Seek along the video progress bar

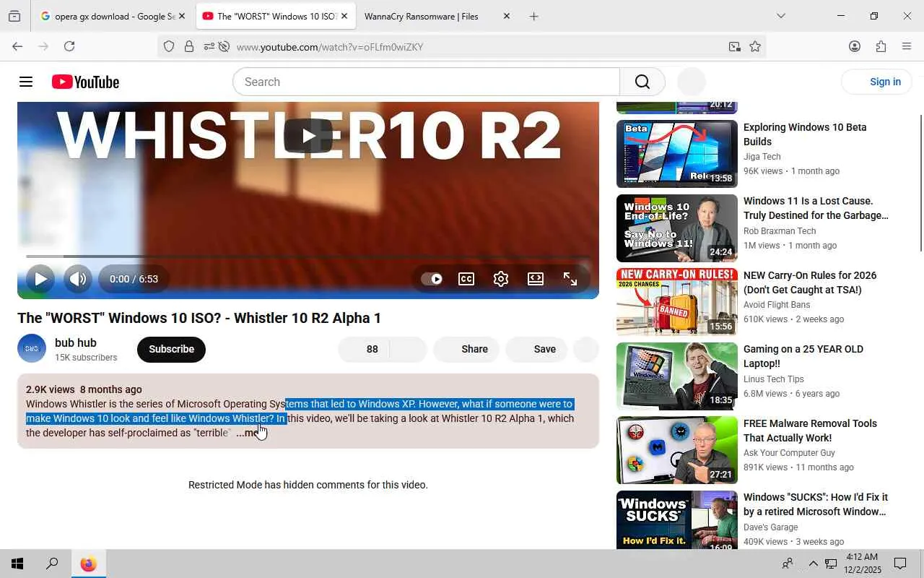click(308, 256)
